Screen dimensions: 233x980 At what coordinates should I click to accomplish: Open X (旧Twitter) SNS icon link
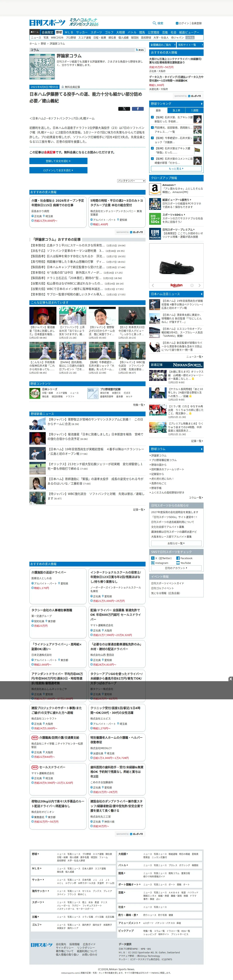[x=152, y=558]
